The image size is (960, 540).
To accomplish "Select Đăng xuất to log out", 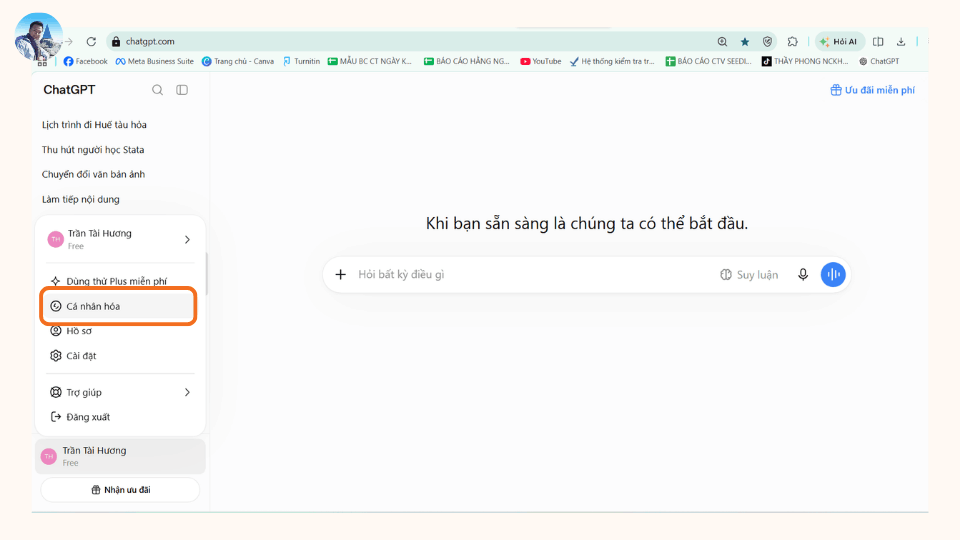I will point(88,417).
